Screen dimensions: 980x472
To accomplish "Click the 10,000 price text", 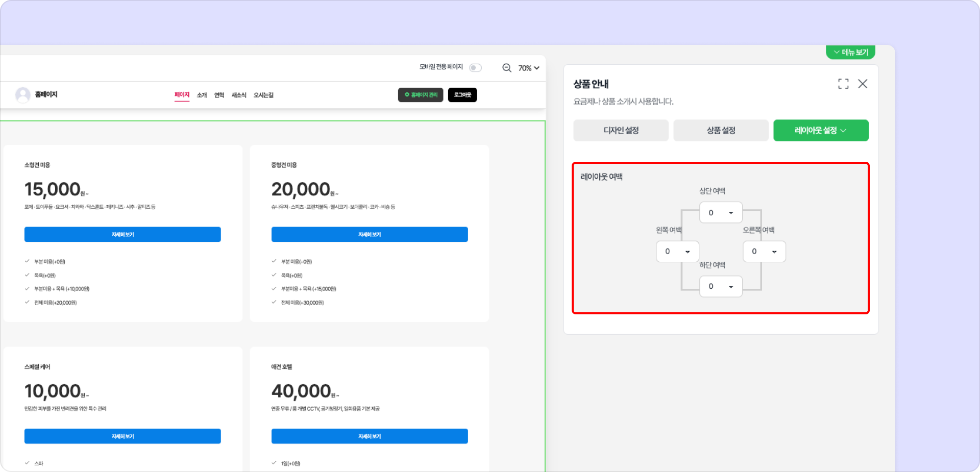I will pyautogui.click(x=53, y=391).
